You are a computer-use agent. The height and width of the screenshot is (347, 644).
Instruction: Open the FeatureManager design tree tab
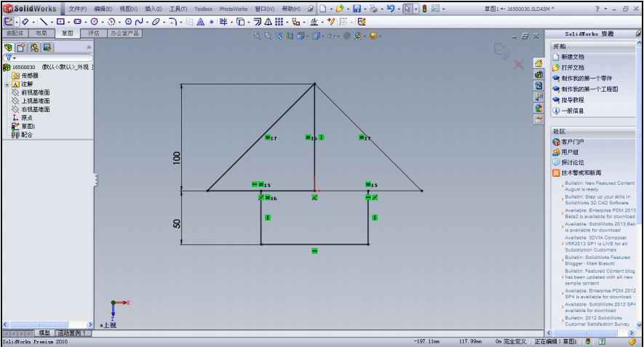coord(8,47)
